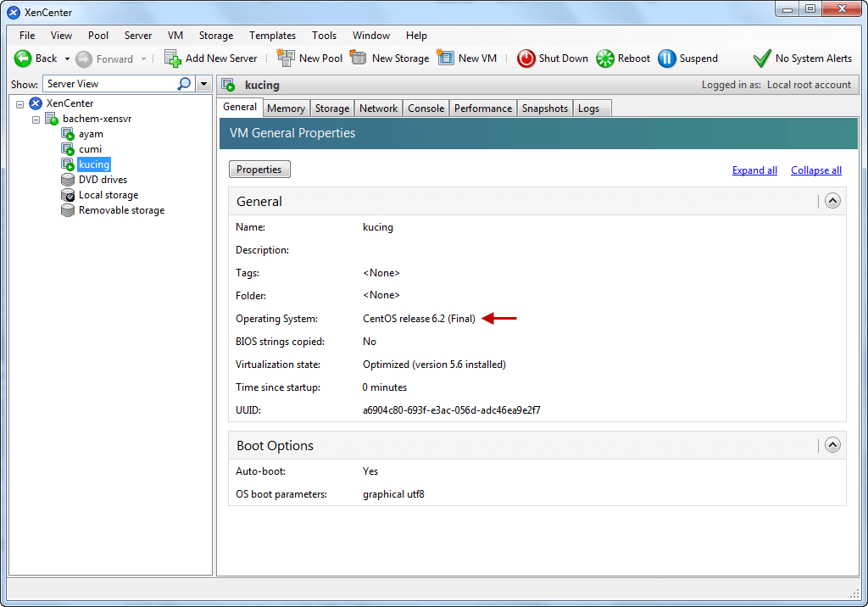This screenshot has width=868, height=607.
Task: Open the Back history dropdown arrow
Action: [x=67, y=58]
